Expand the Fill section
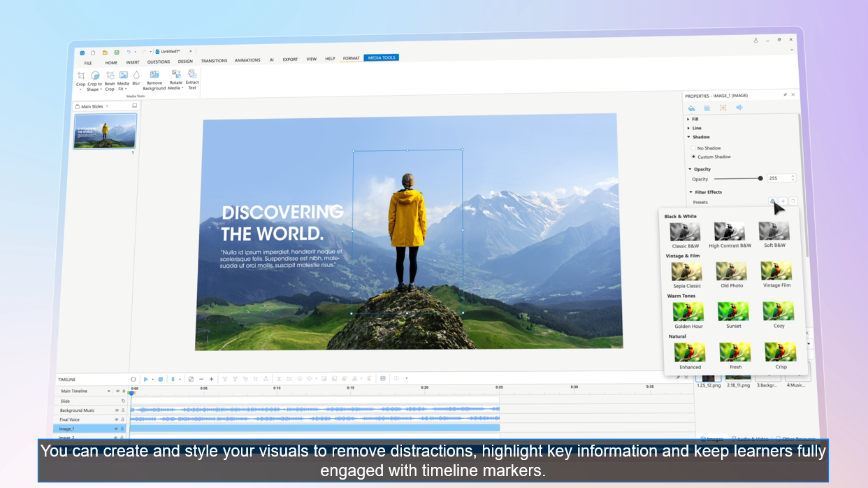 (688, 119)
